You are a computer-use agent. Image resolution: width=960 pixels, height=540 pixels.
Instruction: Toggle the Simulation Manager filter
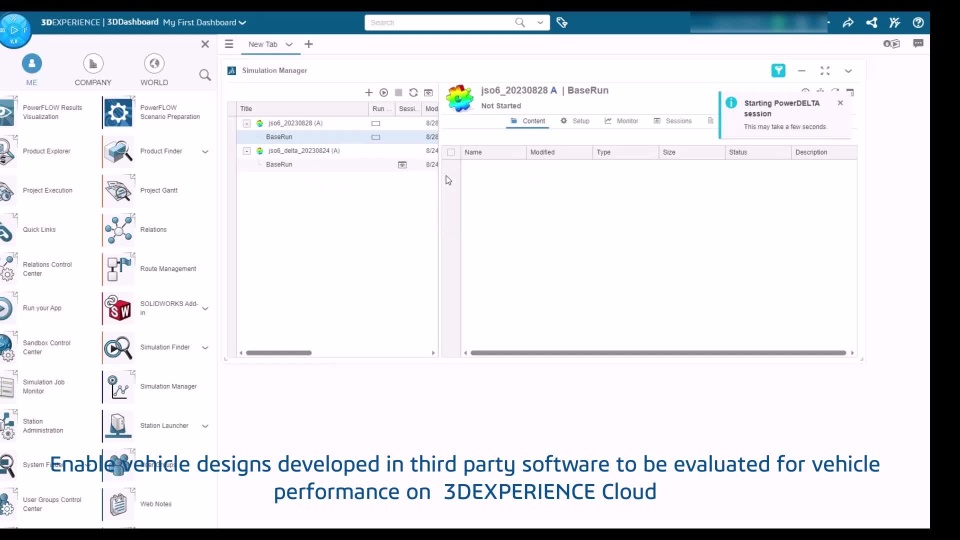[778, 70]
